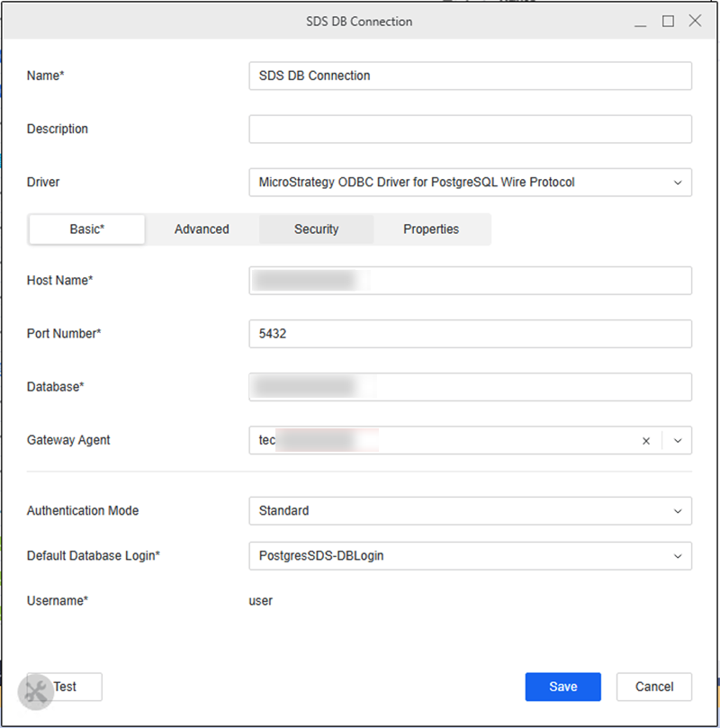The height and width of the screenshot is (728, 720).
Task: Select the Basic tab
Action: (x=87, y=229)
